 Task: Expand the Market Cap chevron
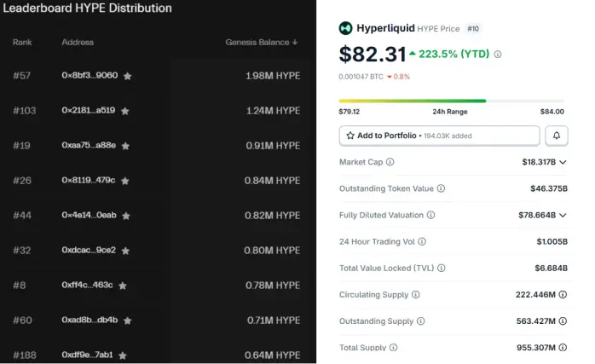tap(563, 162)
